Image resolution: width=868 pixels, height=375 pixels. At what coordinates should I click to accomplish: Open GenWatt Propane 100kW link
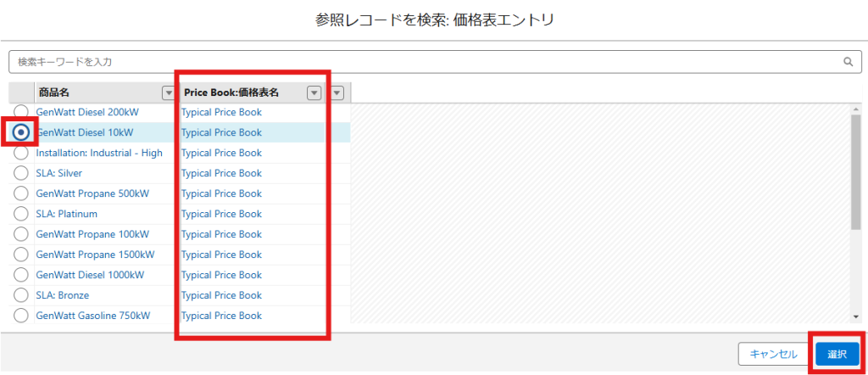[92, 234]
